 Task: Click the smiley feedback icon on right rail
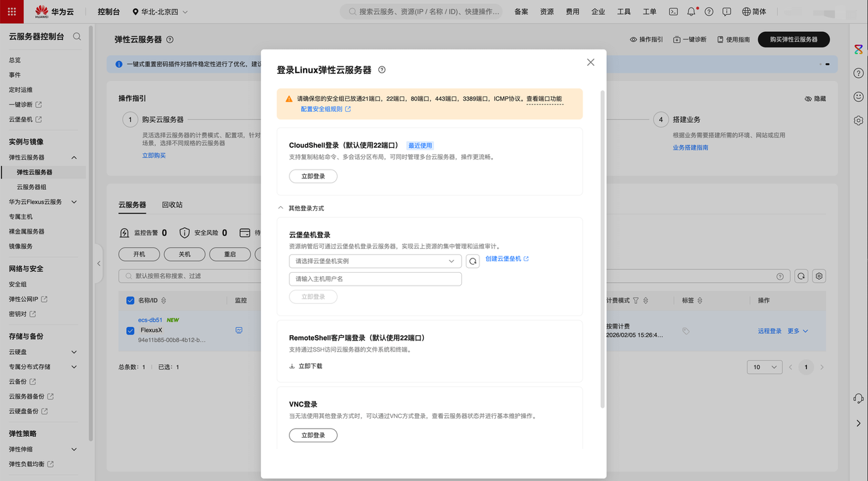click(x=858, y=97)
